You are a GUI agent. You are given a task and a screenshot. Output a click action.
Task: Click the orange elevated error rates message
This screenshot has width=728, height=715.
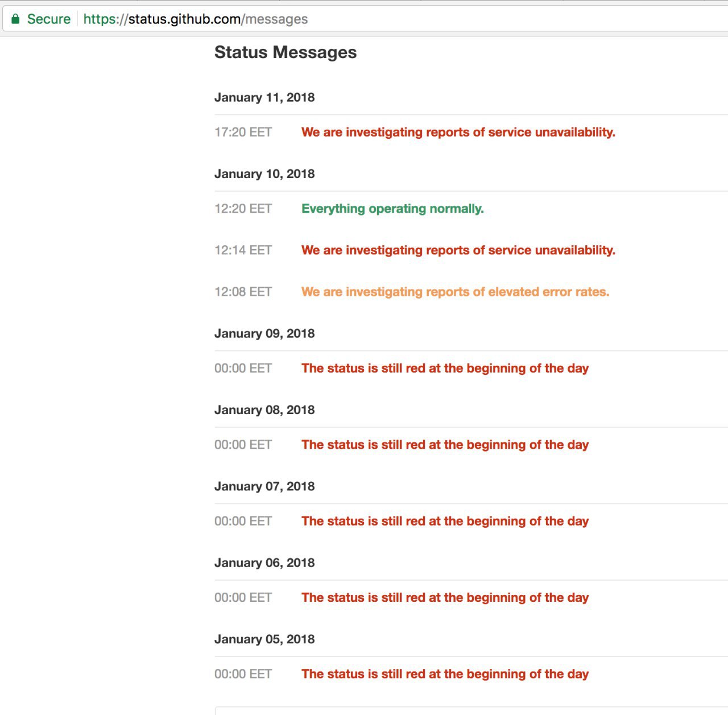coord(455,292)
